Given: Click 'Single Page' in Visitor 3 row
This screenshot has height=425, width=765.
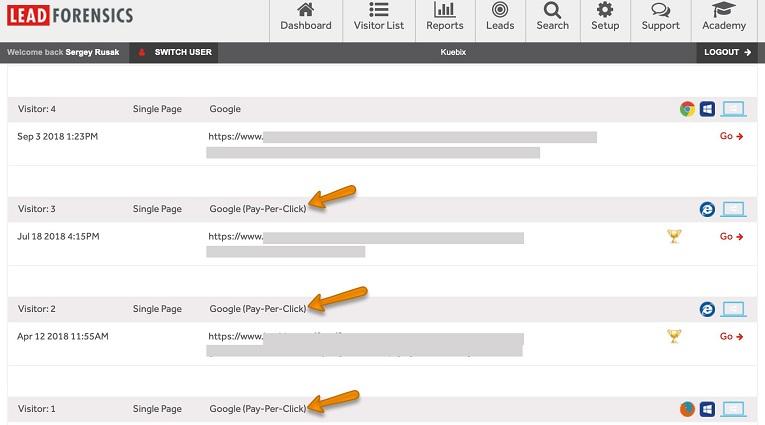Looking at the screenshot, I should coord(157,209).
